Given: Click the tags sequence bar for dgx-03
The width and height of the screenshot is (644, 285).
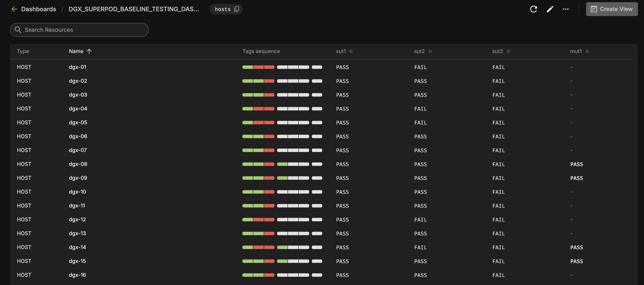Looking at the screenshot, I should point(282,95).
